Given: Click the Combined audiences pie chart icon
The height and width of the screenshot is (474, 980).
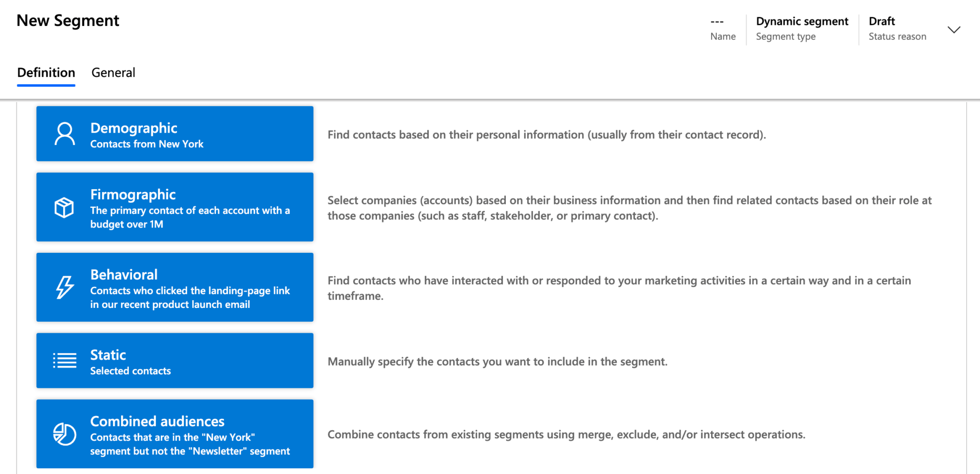Looking at the screenshot, I should point(65,434).
